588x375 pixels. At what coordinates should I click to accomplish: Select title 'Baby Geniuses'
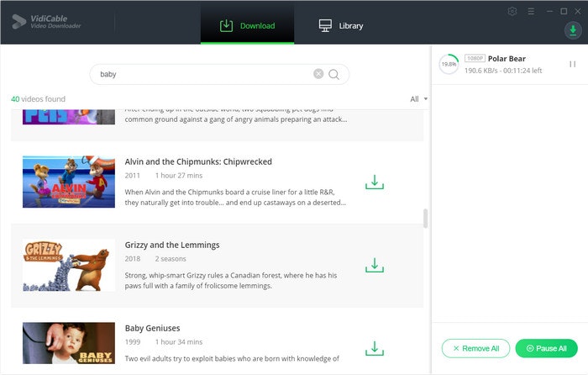[x=152, y=328]
